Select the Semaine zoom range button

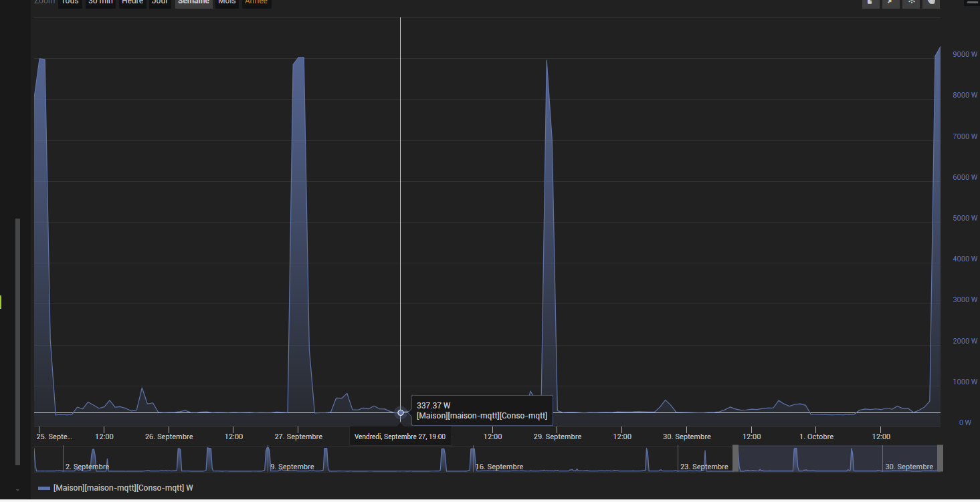pyautogui.click(x=194, y=3)
